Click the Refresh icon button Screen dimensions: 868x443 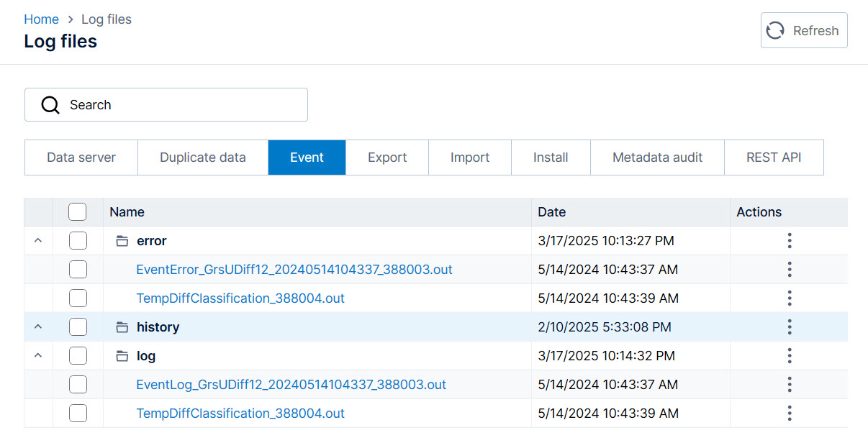coord(775,30)
